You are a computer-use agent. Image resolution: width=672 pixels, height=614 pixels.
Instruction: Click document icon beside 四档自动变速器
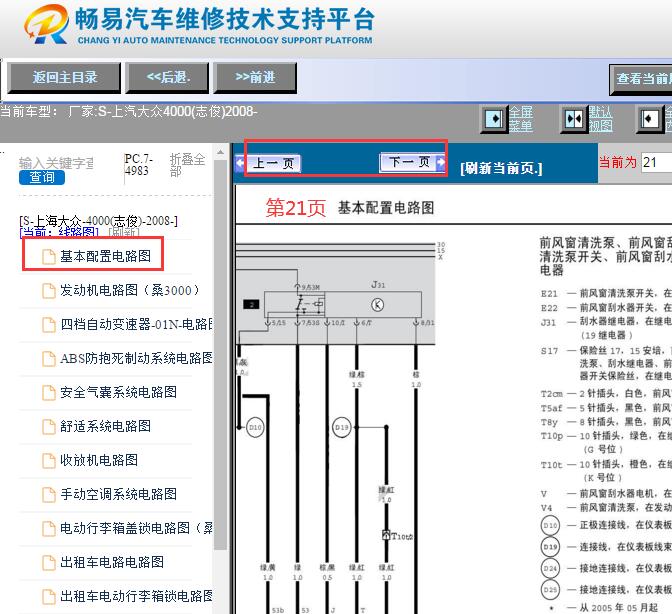tap(49, 325)
